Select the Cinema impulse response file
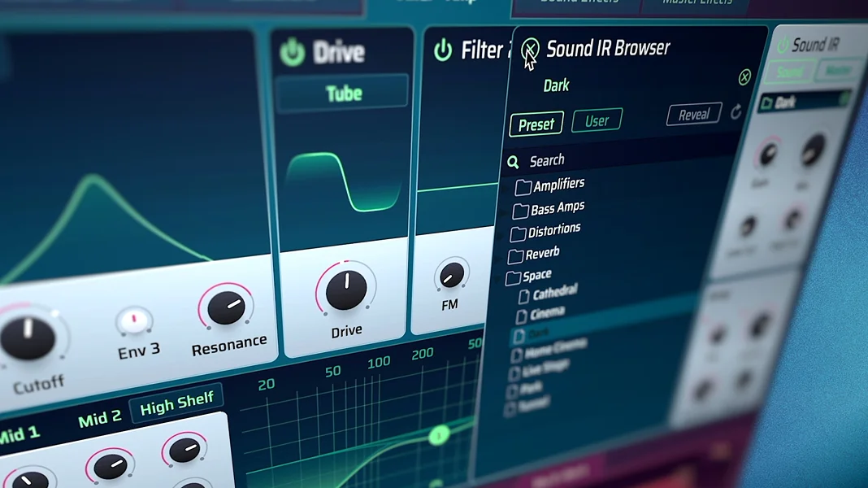The image size is (868, 488). click(546, 313)
